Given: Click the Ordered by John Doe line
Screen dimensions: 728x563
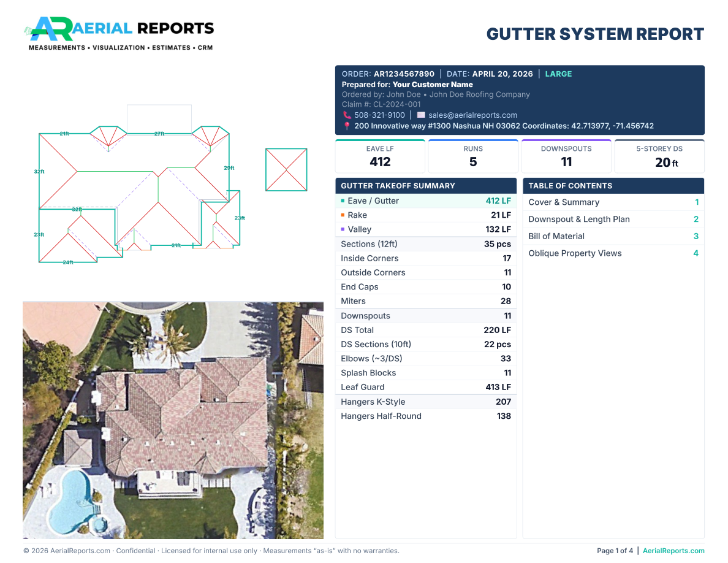Looking at the screenshot, I should 436,94.
